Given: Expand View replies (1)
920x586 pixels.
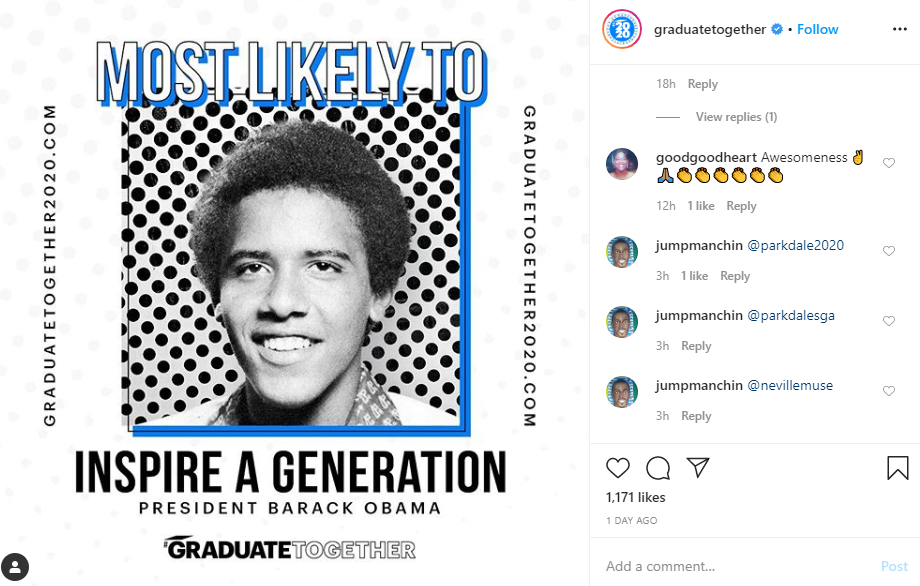Looking at the screenshot, I should 736,117.
